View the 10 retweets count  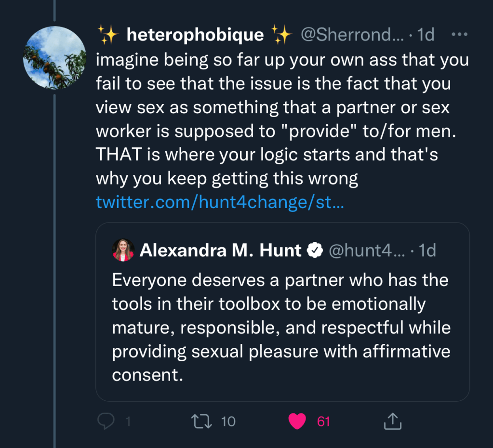tap(228, 422)
